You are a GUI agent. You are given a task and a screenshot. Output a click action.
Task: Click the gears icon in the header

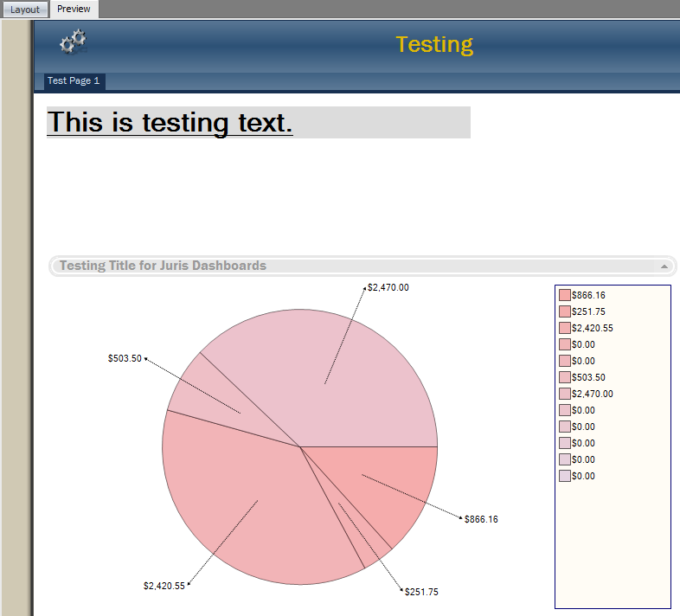click(x=74, y=42)
